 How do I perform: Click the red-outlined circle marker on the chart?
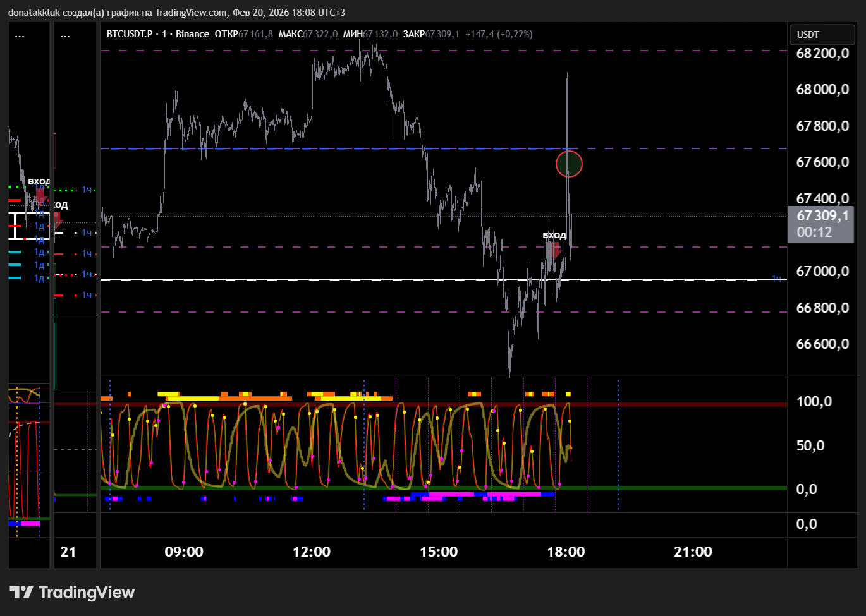569,164
